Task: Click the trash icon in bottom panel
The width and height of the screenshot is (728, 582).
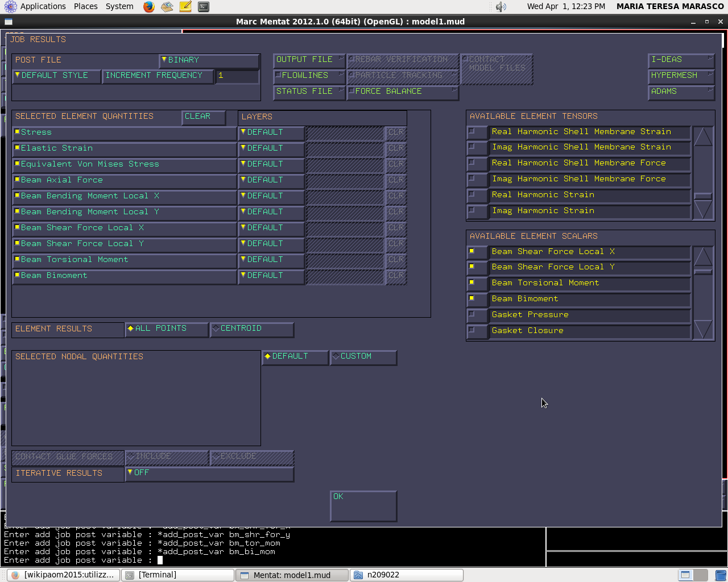Action: click(721, 575)
